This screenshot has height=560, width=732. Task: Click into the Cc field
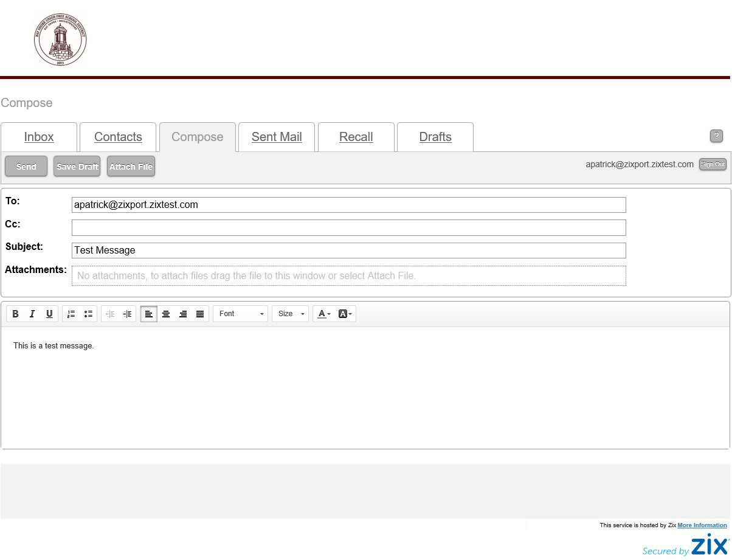(348, 227)
